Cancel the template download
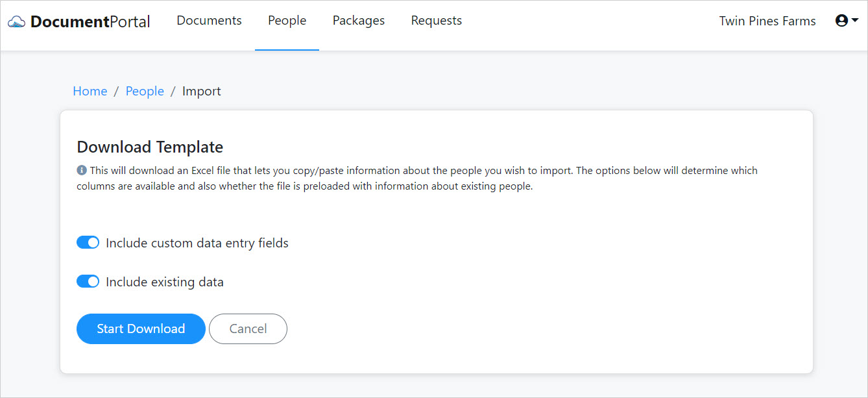868x398 pixels. pos(248,329)
